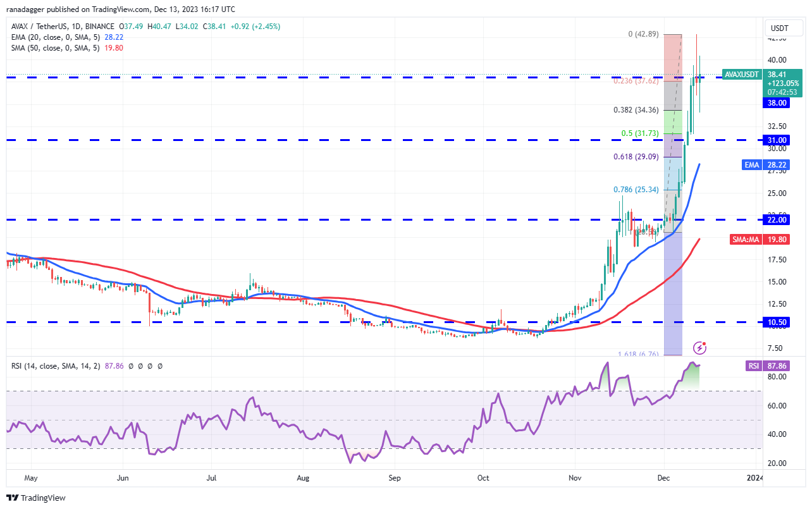Click the May label on time axis

(31, 478)
